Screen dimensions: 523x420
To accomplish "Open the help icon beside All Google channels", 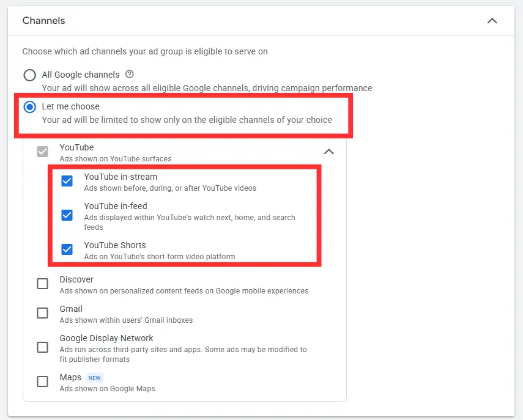I will point(130,74).
